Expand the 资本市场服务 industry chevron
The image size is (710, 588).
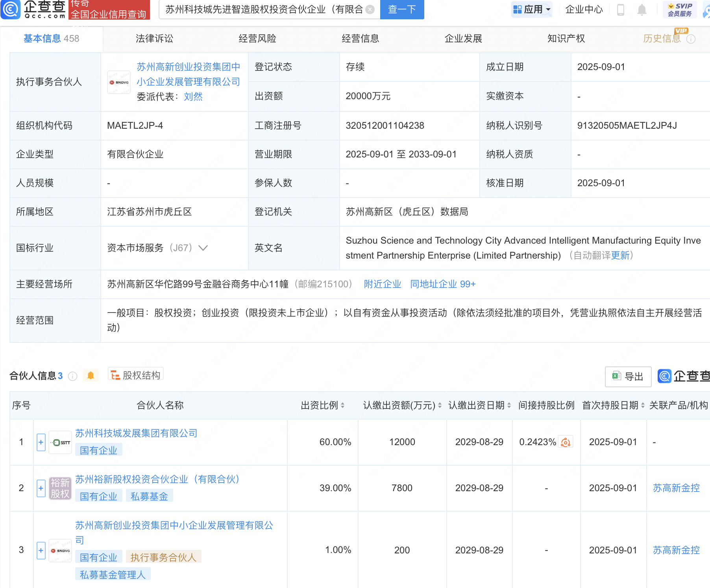coord(203,248)
